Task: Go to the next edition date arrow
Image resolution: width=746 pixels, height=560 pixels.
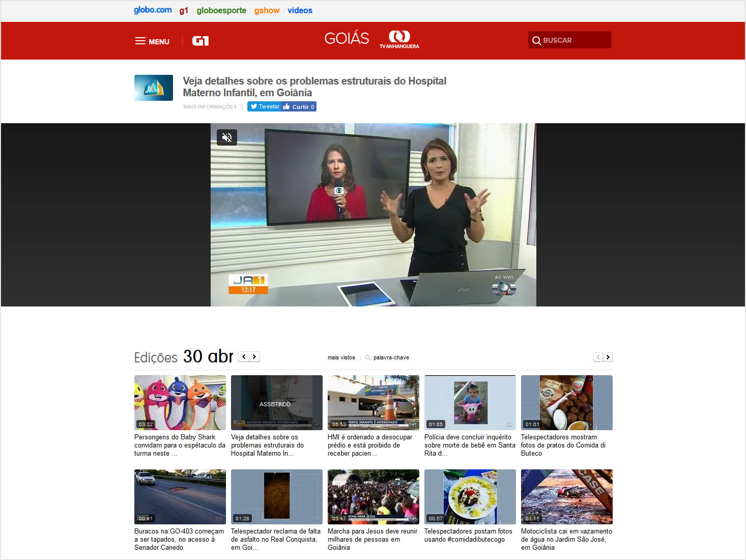Action: pyautogui.click(x=254, y=356)
